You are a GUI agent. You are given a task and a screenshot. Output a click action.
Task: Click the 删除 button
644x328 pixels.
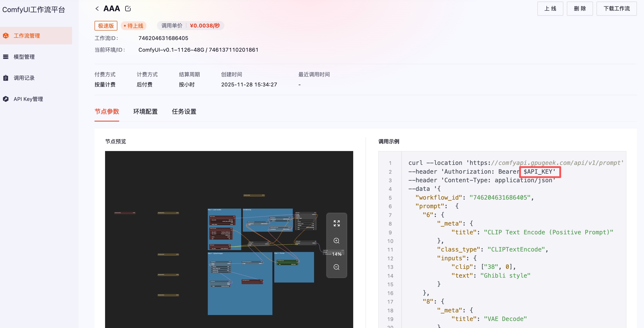tap(580, 9)
